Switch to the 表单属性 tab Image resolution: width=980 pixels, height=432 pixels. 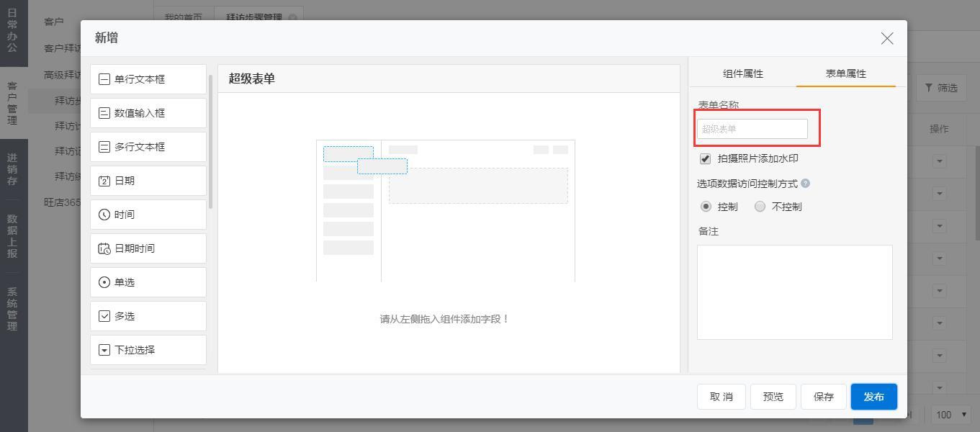click(845, 73)
